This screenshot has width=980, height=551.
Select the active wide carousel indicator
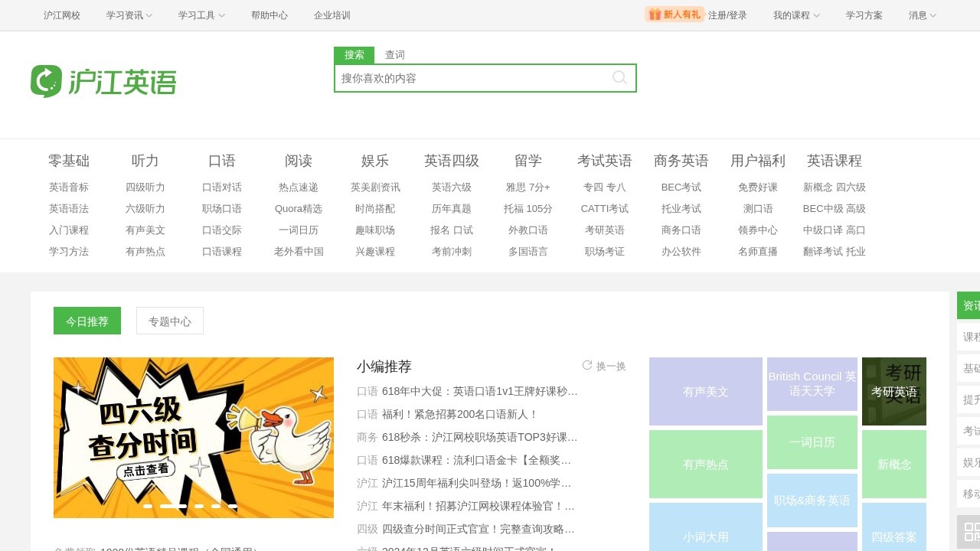pyautogui.click(x=173, y=506)
